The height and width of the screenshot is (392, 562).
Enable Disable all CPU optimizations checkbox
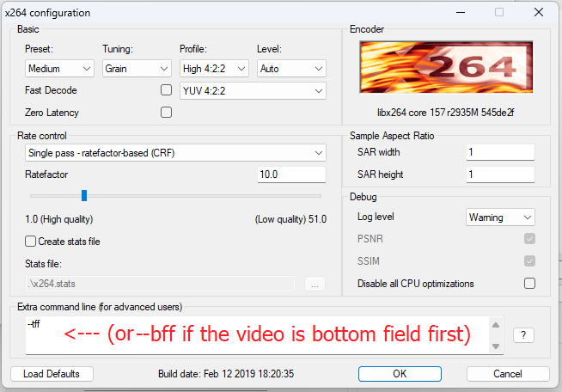point(529,284)
